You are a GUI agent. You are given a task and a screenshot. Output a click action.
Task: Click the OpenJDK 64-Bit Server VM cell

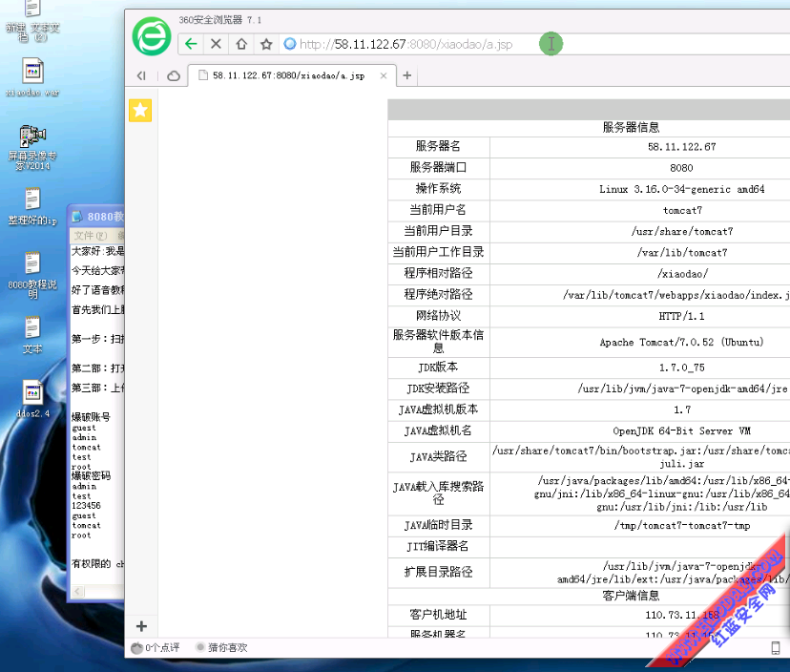pos(681,431)
